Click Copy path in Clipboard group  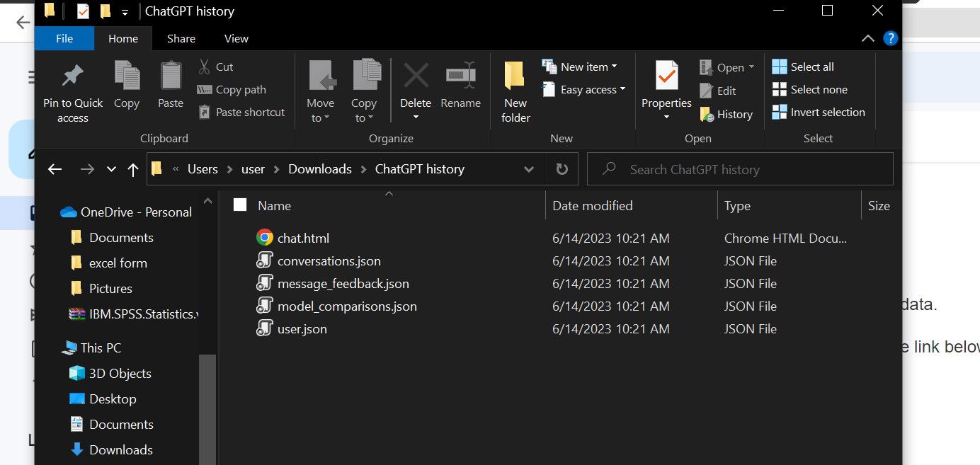point(232,90)
